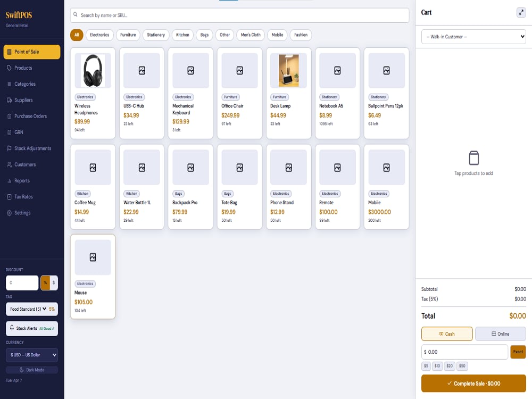Toggle Dark Mode
The height and width of the screenshot is (399, 532).
[x=32, y=370]
